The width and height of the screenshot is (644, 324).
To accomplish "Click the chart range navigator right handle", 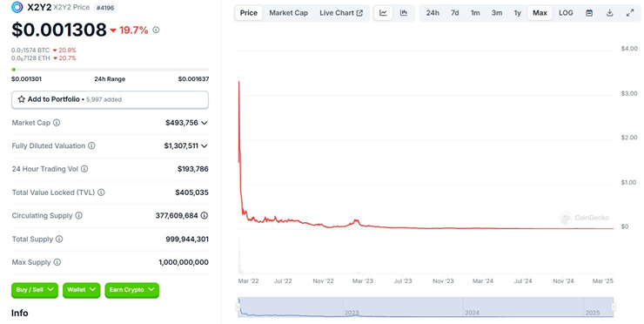I will 614,307.
